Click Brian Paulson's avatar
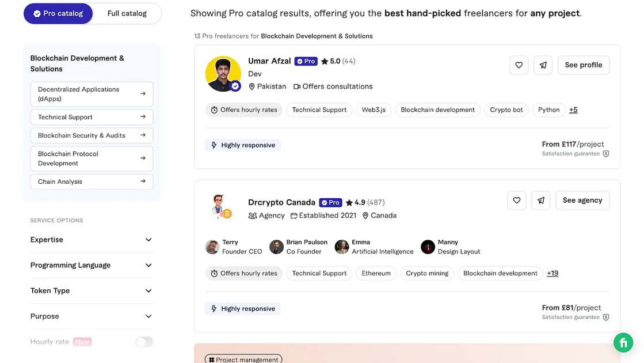The height and width of the screenshot is (363, 644). [276, 247]
